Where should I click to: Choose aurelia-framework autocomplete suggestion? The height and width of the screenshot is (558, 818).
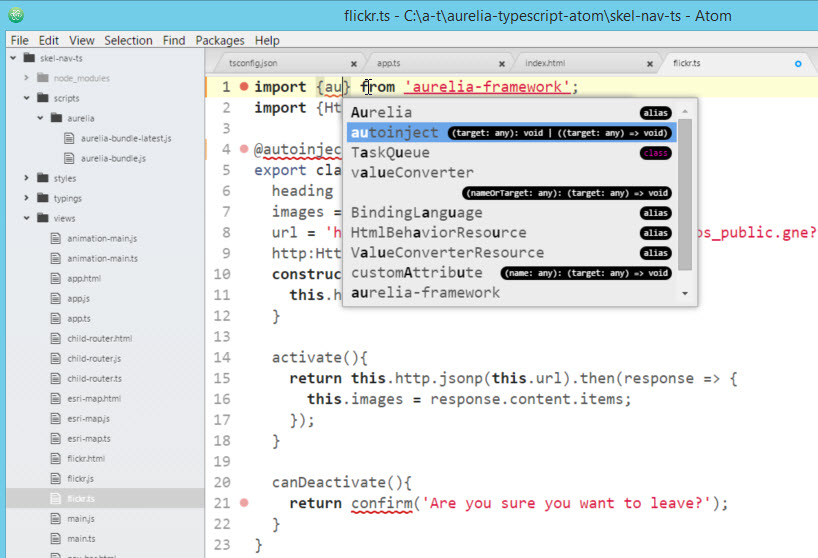511,293
